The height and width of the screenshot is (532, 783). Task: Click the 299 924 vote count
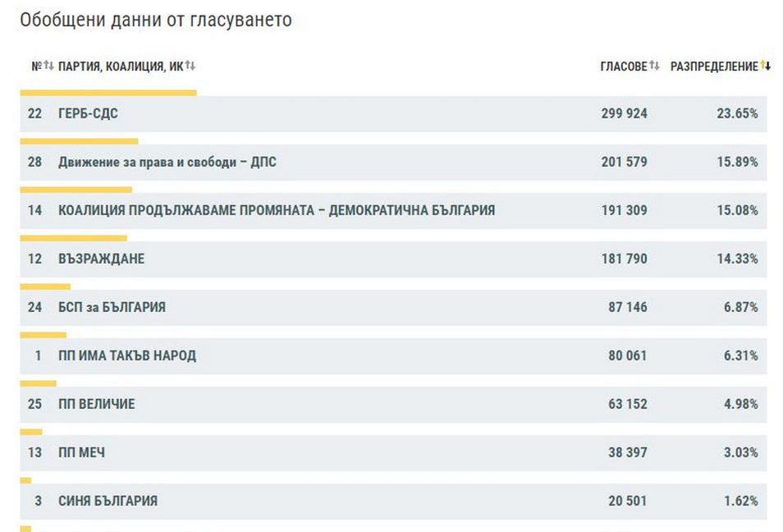[x=624, y=114]
